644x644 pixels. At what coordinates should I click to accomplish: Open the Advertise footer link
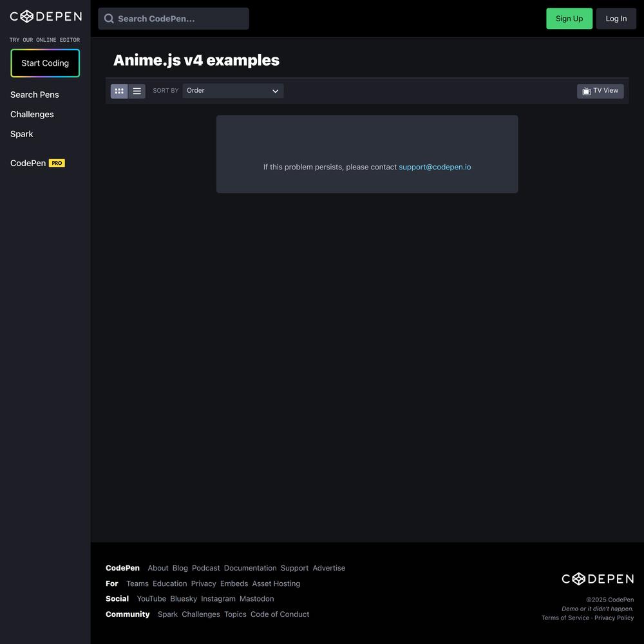tap(329, 568)
